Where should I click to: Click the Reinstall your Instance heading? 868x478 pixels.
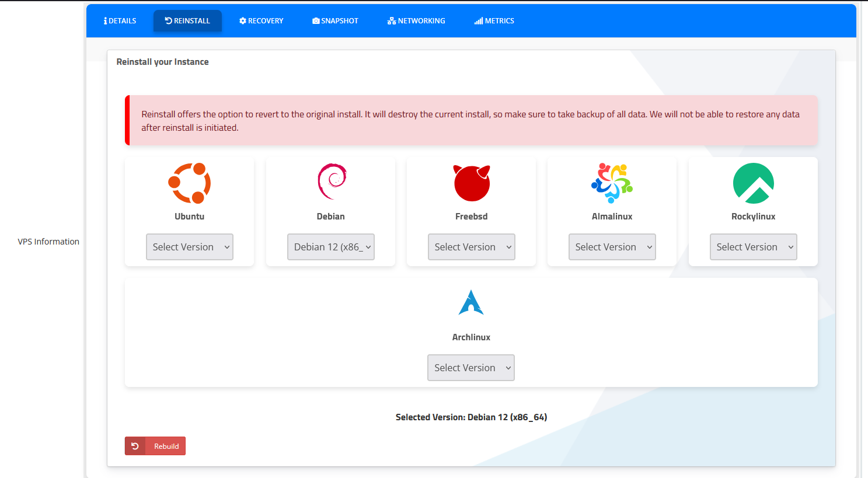pyautogui.click(x=162, y=62)
